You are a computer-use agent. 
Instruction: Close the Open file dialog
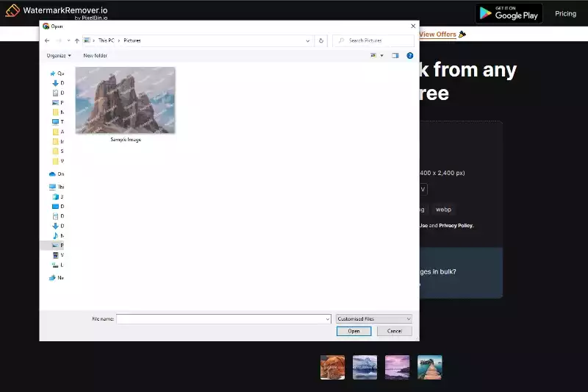point(413,26)
